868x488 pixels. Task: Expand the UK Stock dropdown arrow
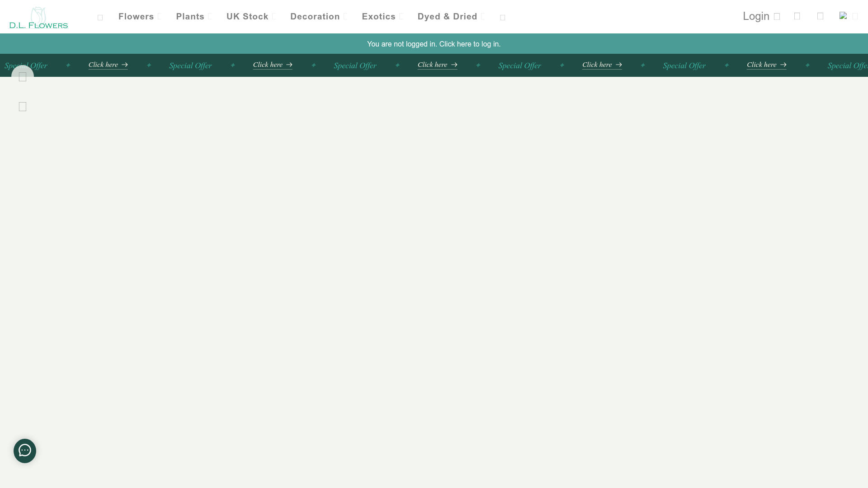click(x=274, y=17)
